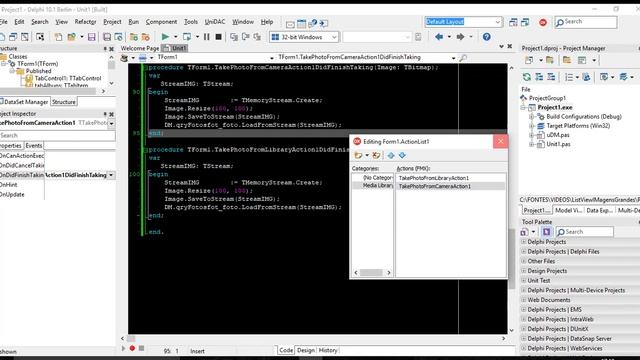Open help with the blue question mark icon
This screenshot has height=360, width=640.
pyautogui.click(x=486, y=37)
